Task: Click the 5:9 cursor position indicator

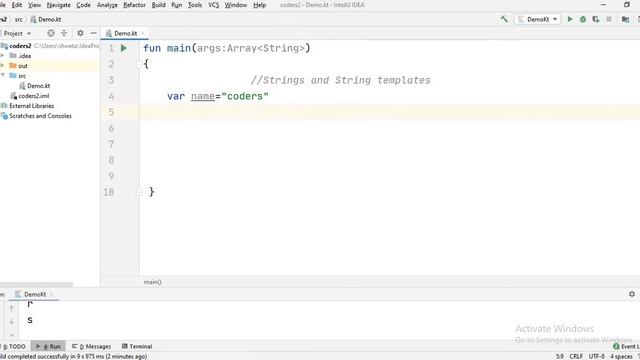Action: (560, 356)
